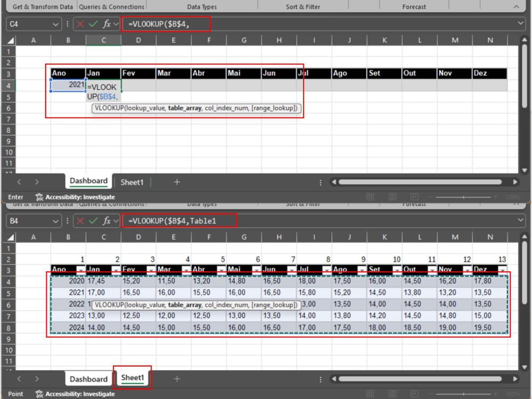Click tab bar split dots in top window
This screenshot has height=399, width=532.
click(x=320, y=183)
